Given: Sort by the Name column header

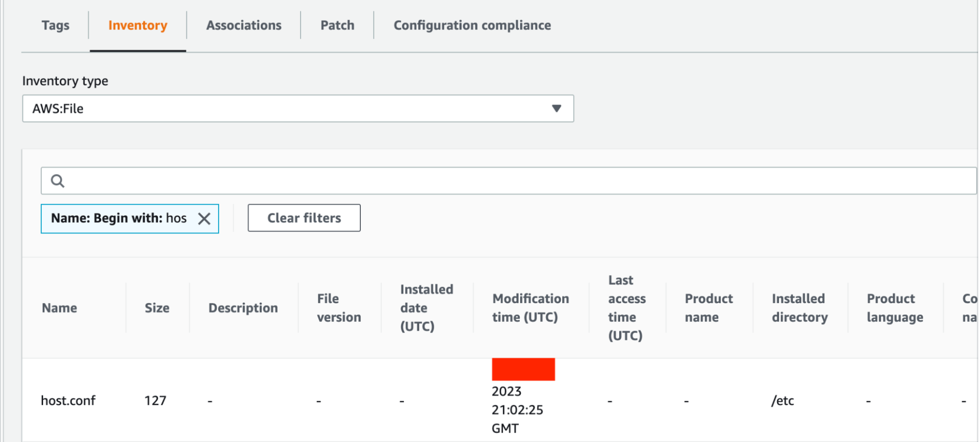Looking at the screenshot, I should tap(59, 308).
